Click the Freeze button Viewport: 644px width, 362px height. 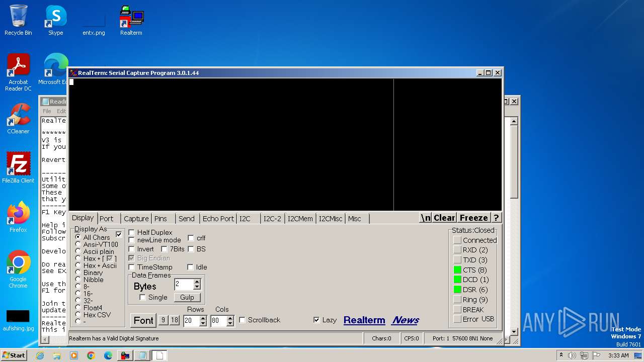(474, 218)
